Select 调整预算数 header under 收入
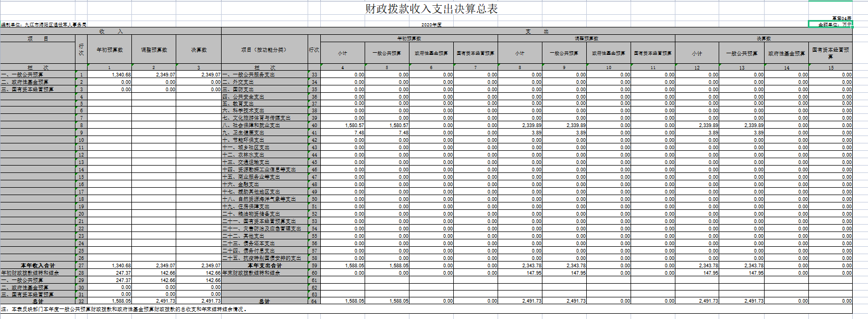This screenshot has width=868, height=319. (x=154, y=50)
